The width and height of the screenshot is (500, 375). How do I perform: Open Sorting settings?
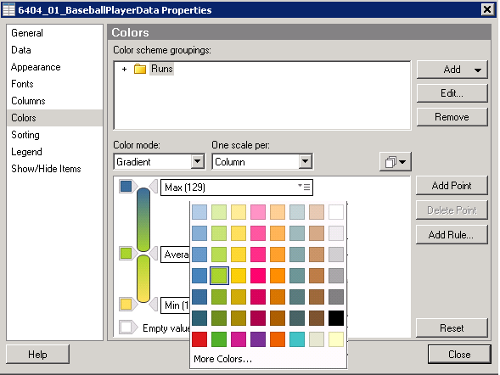click(x=25, y=135)
